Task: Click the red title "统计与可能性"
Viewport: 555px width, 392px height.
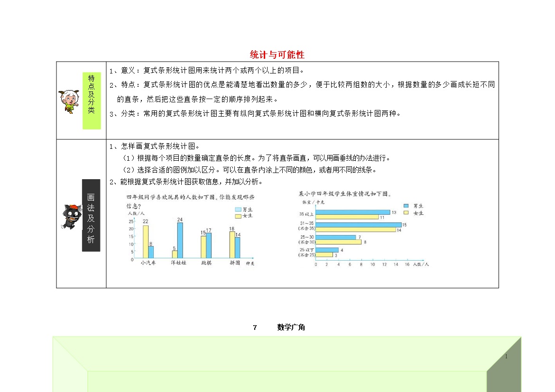Action: click(277, 55)
